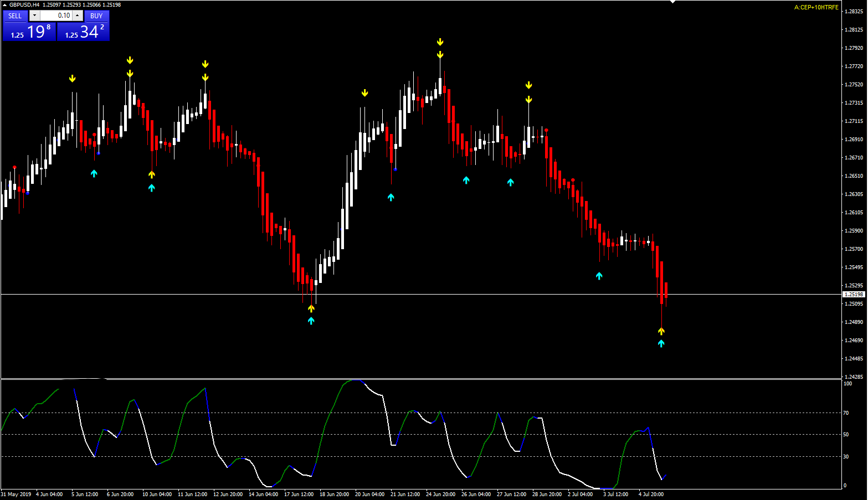Click the 18 Jun 20:00 time label

pyautogui.click(x=335, y=494)
